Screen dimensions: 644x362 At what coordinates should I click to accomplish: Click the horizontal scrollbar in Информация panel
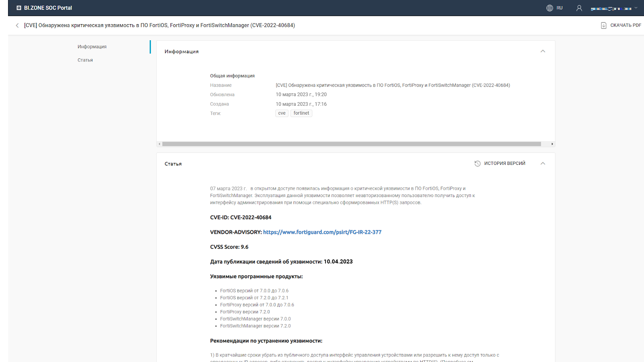click(x=351, y=144)
